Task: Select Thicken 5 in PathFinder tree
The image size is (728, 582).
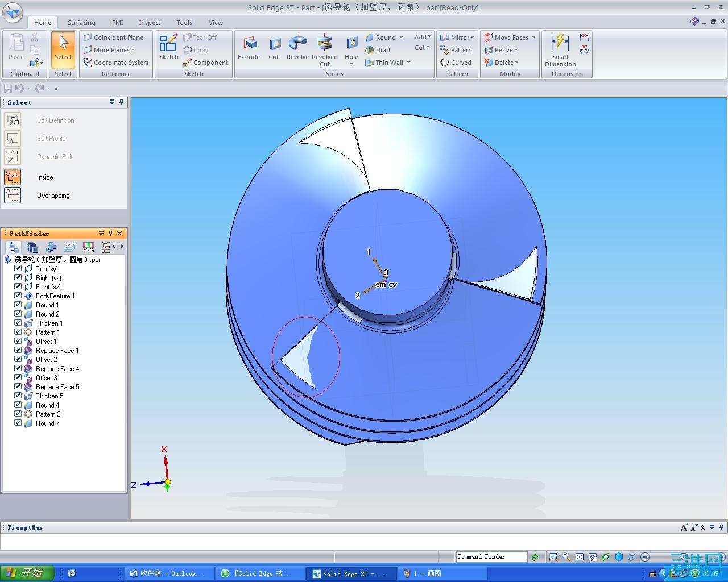Action: (x=49, y=396)
